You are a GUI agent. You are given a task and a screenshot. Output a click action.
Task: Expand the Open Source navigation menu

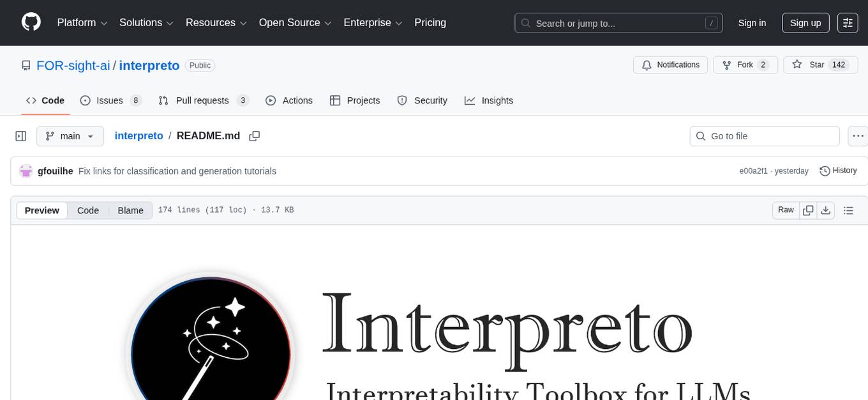(295, 23)
